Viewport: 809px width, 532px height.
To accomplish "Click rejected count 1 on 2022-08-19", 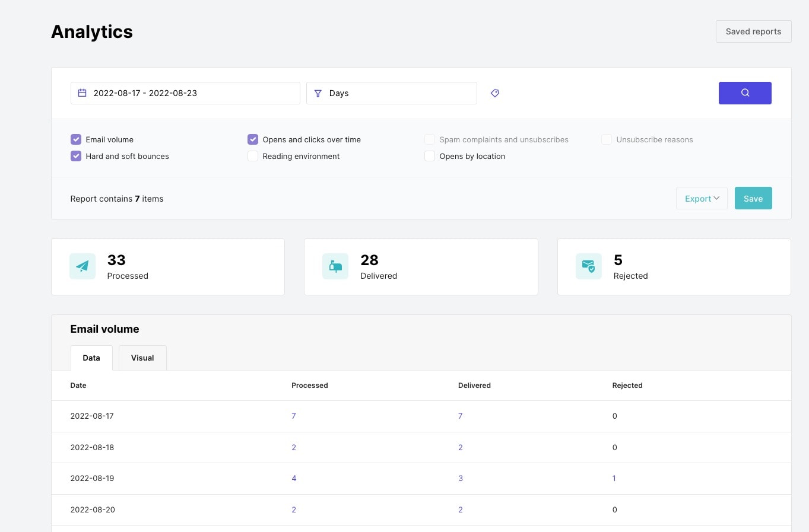I will tap(614, 478).
